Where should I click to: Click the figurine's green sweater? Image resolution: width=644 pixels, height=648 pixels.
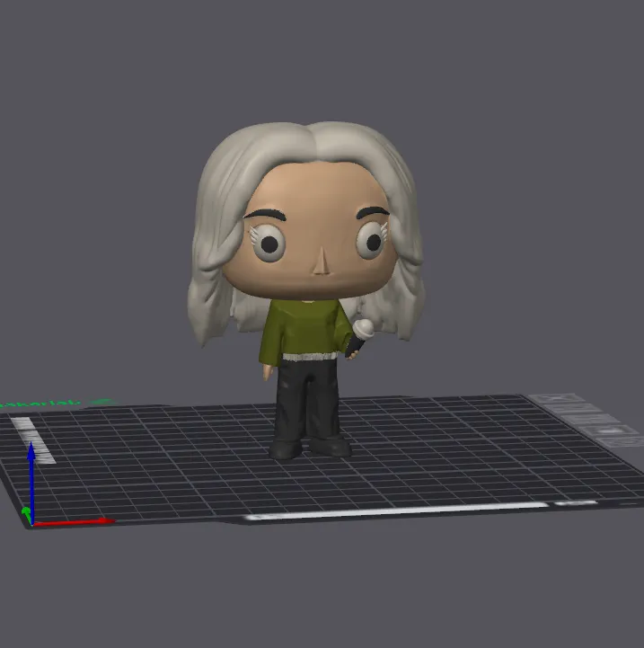point(304,331)
